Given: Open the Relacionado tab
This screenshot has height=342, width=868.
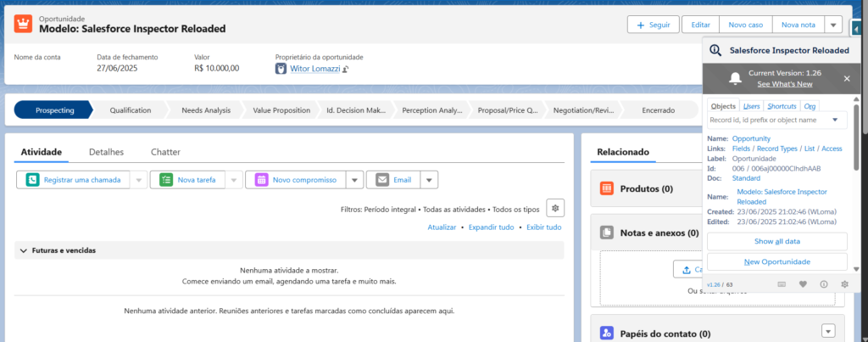Looking at the screenshot, I should (623, 152).
